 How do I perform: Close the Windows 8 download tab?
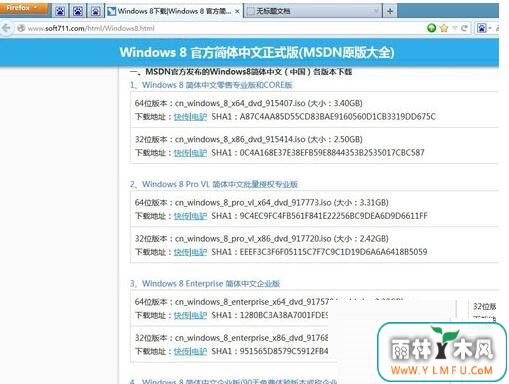(x=237, y=11)
